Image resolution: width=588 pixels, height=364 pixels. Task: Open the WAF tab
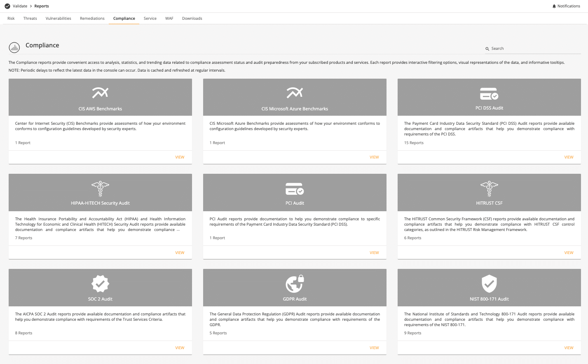tap(169, 19)
